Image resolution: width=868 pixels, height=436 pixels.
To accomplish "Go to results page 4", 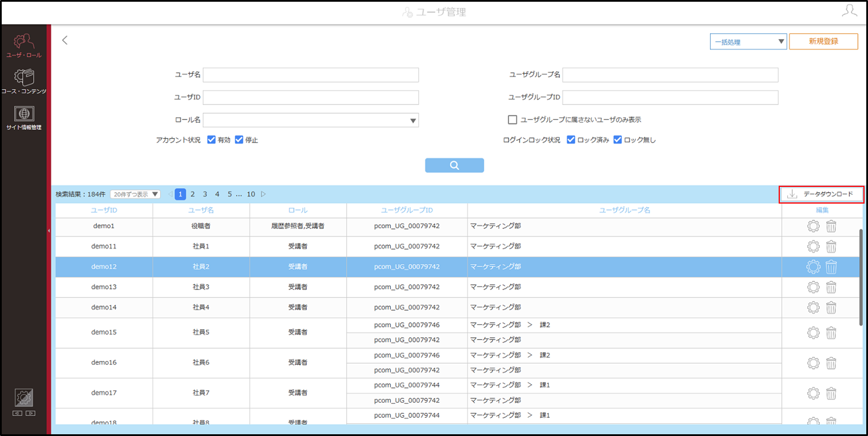I will point(217,194).
